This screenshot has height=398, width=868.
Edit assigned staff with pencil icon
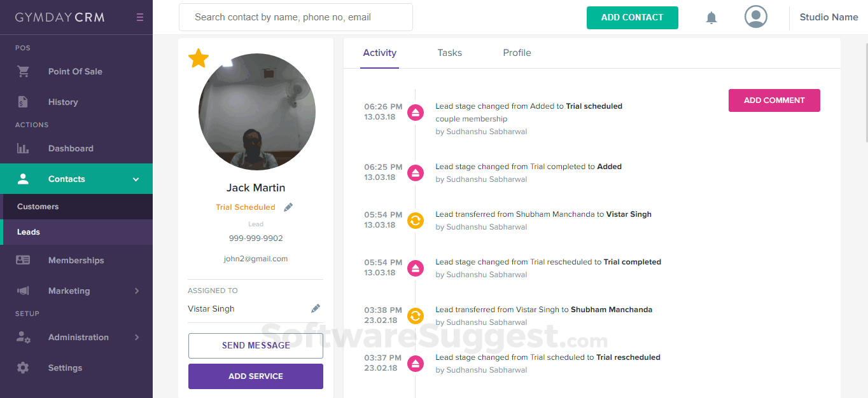tap(316, 308)
